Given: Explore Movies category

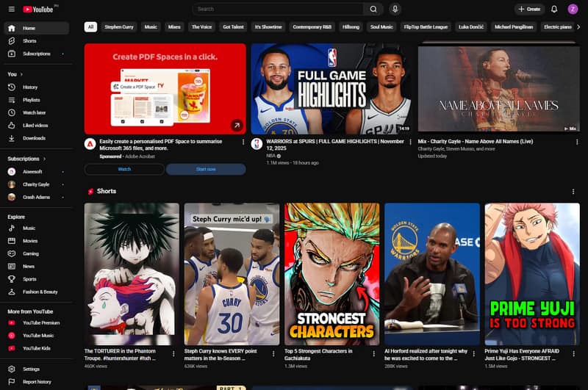Looking at the screenshot, I should coord(37,240).
